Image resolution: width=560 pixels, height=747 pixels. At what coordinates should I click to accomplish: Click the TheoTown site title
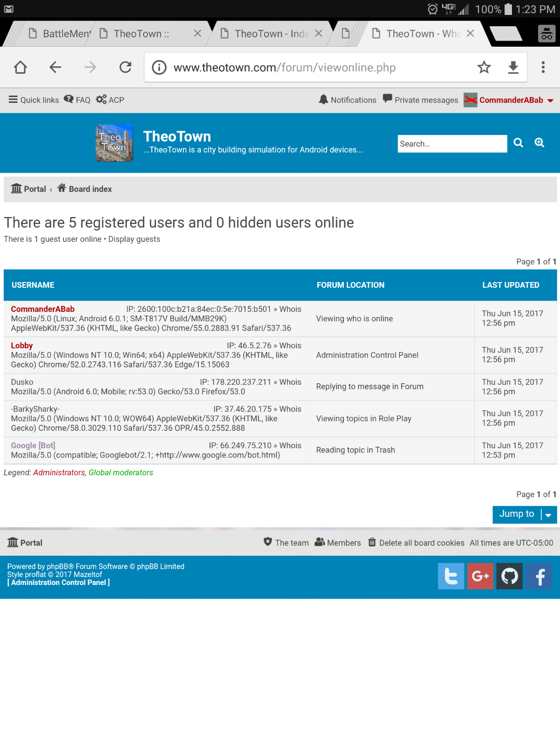[x=177, y=136]
